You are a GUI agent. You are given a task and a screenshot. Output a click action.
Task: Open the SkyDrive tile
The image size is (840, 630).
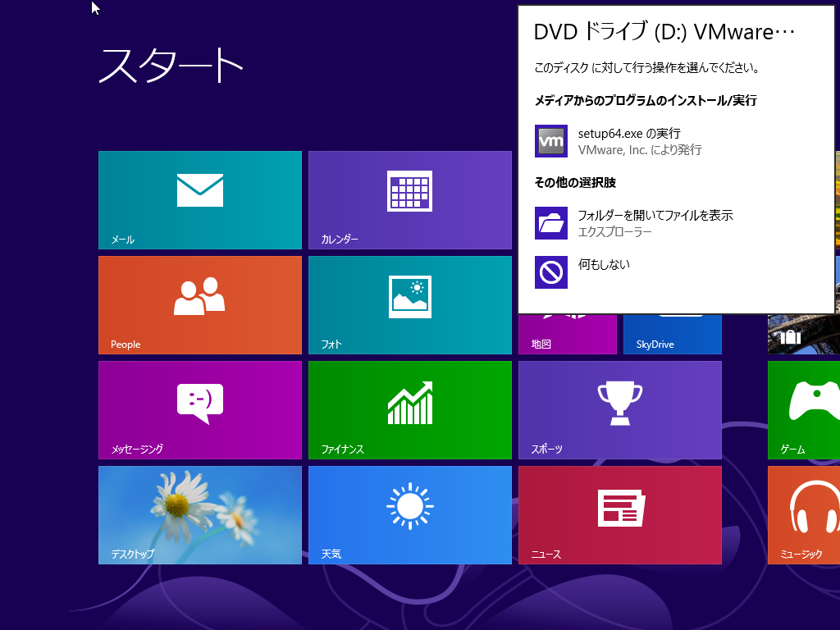(x=673, y=335)
